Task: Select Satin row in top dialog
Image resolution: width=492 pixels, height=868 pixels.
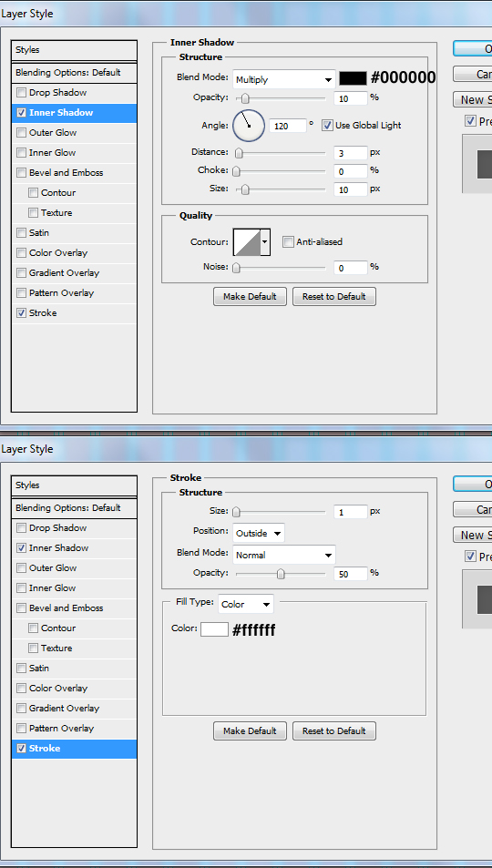Action: click(x=74, y=233)
